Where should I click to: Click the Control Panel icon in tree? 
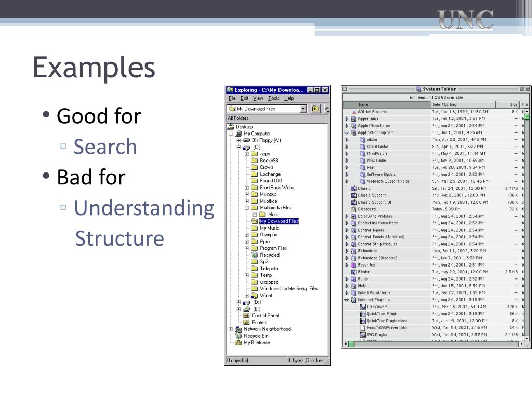point(246,315)
